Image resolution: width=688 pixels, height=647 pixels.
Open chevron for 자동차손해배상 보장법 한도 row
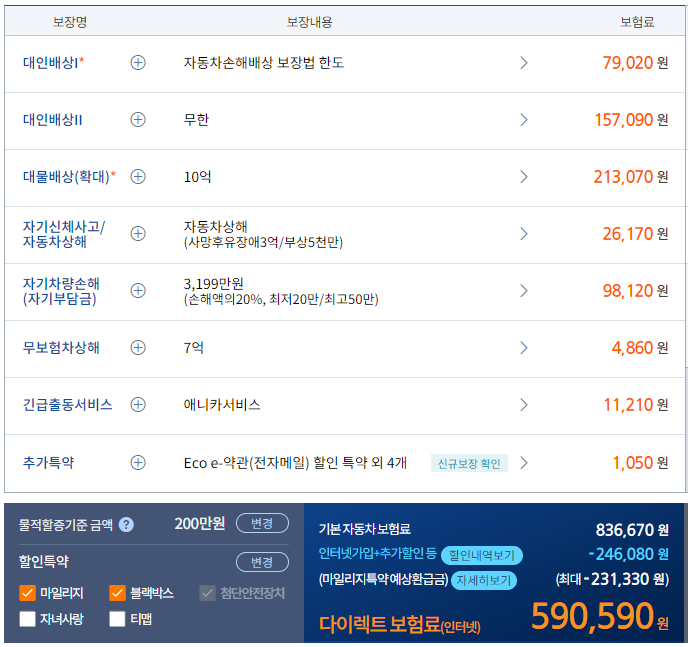click(523, 63)
